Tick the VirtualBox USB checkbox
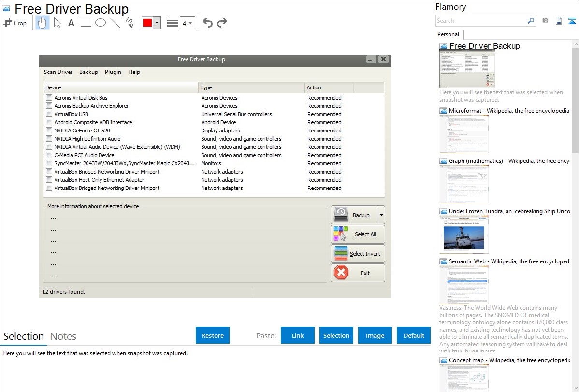This screenshot has height=392, width=579. pos(49,114)
